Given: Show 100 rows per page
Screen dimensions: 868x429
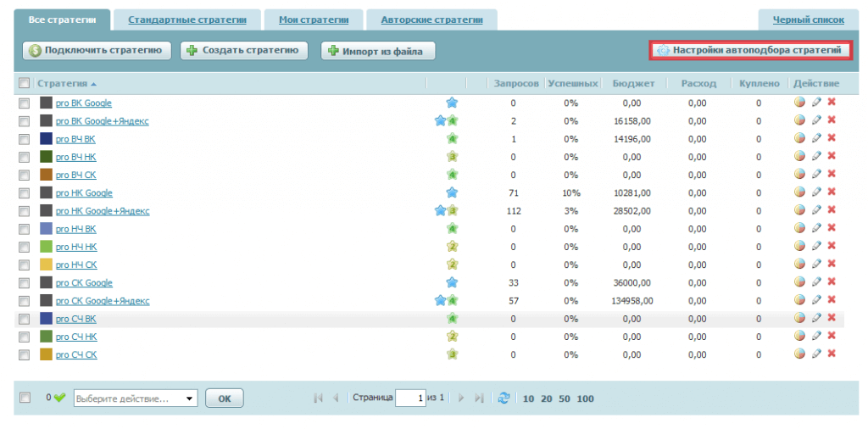Looking at the screenshot, I should tap(585, 398).
